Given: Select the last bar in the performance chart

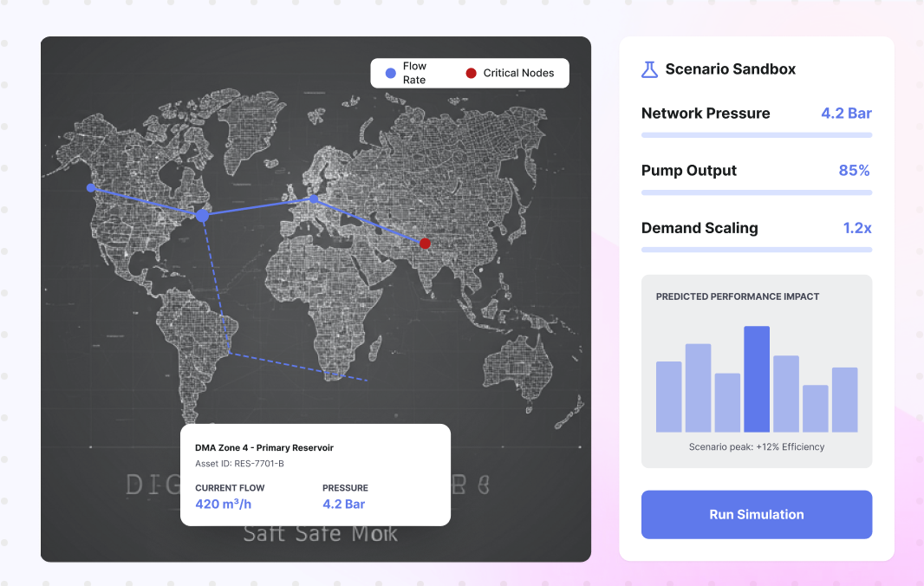Looking at the screenshot, I should tap(844, 400).
